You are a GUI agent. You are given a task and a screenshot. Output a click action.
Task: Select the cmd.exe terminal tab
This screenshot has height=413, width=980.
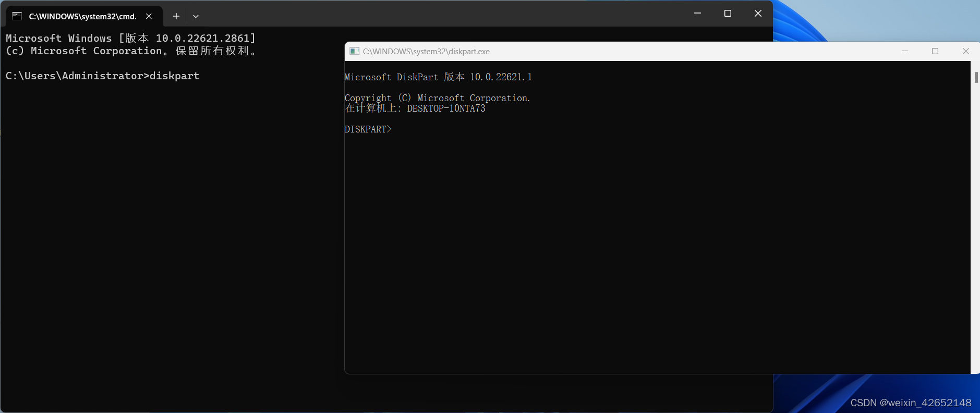[84, 16]
